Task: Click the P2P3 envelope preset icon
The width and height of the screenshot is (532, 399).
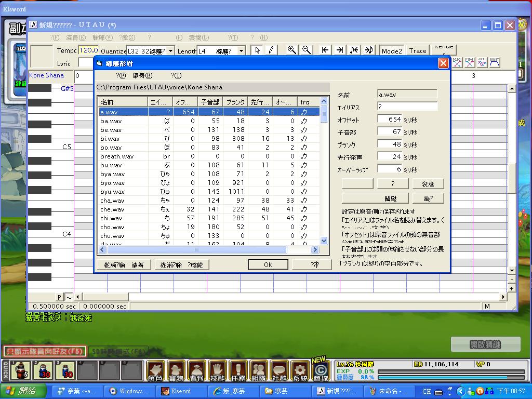Action: pos(457,62)
